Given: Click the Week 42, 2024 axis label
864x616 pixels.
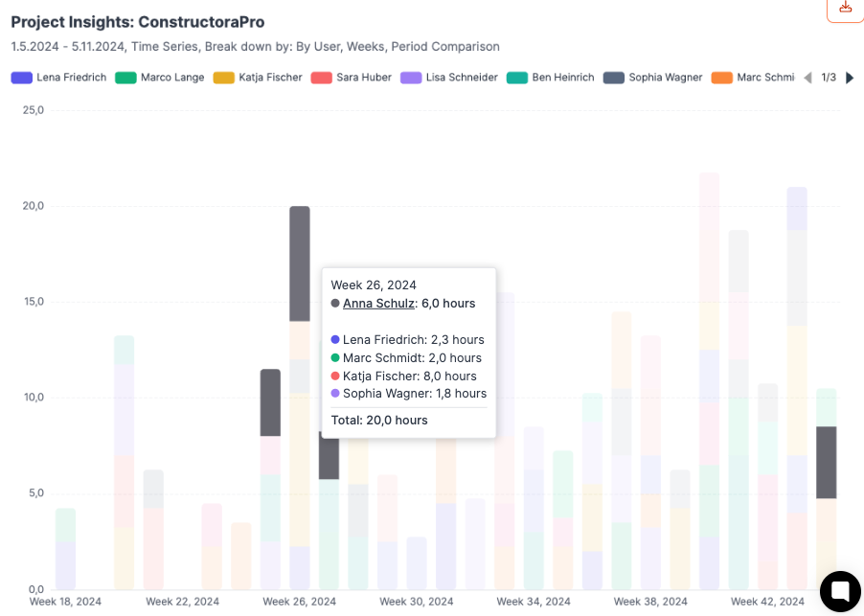Looking at the screenshot, I should 767,602.
